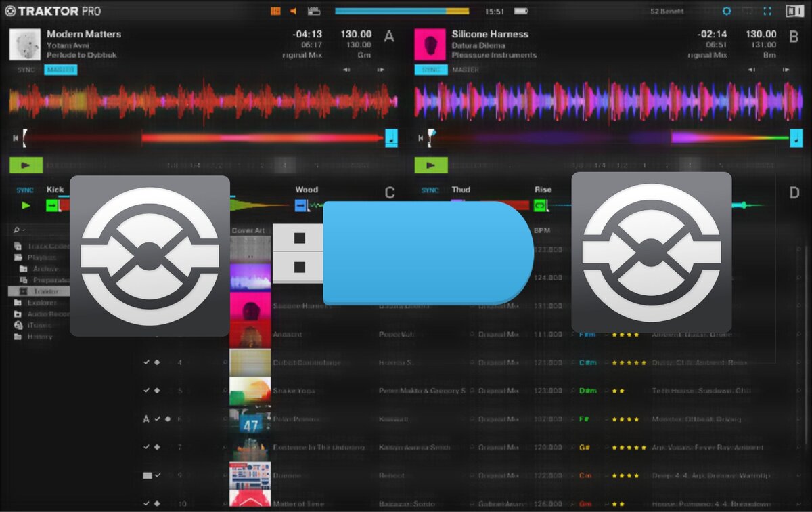The image size is (812, 512).
Task: Click the blue note marker ending Deck B stripe
Action: [x=796, y=138]
